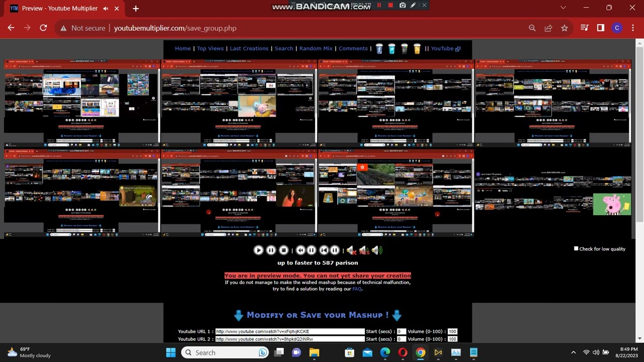Screen dimensions: 644x362
Task: View the Not secure site information
Action: (83, 28)
